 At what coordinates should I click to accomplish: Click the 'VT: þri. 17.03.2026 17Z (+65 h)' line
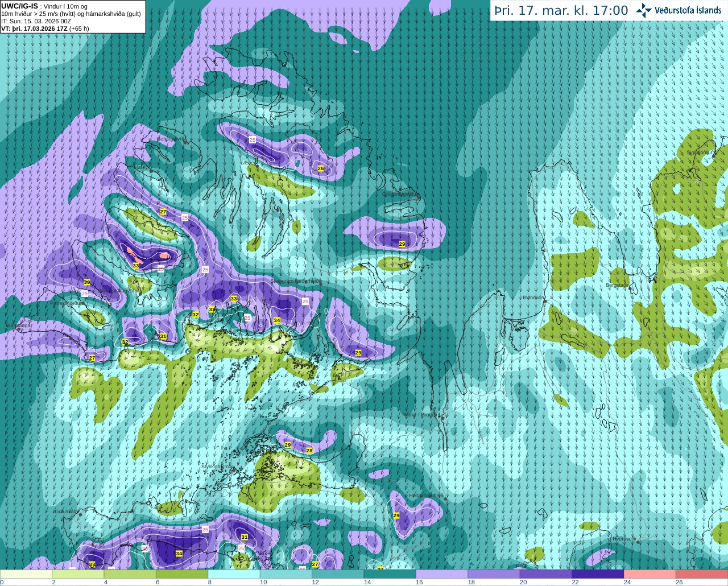point(45,28)
